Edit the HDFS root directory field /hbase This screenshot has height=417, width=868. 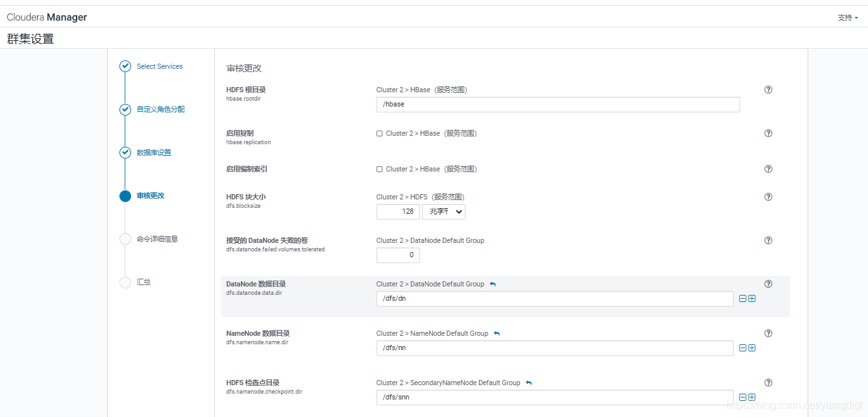[x=558, y=105]
